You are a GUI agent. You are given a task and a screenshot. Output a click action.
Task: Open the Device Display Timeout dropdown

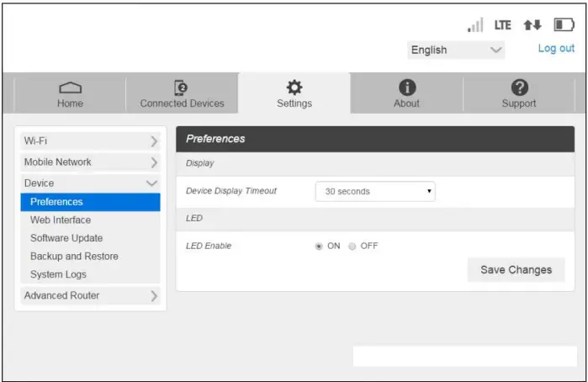375,192
